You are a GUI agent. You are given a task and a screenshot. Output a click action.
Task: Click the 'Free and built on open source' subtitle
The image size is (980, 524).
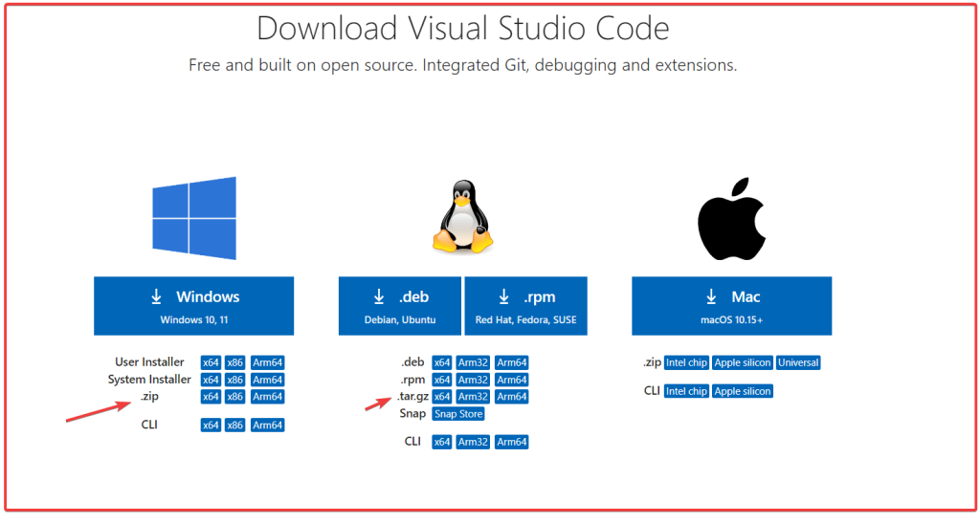click(463, 65)
